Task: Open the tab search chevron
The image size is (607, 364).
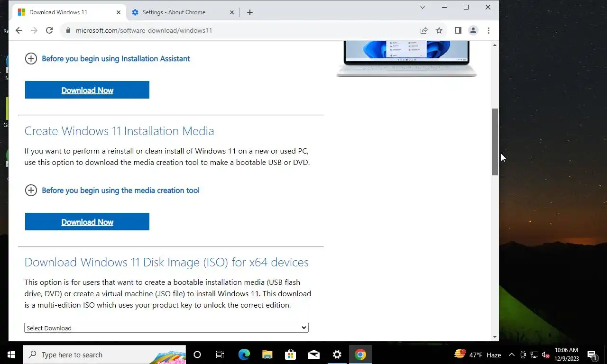Action: coord(423,7)
